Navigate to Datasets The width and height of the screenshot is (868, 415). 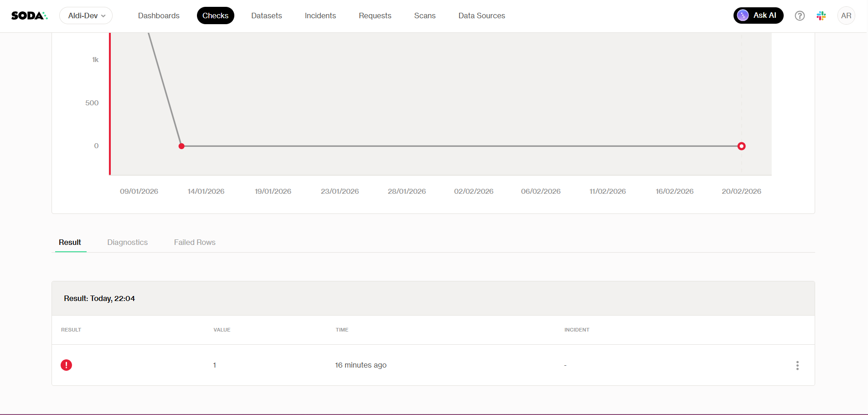tap(267, 16)
